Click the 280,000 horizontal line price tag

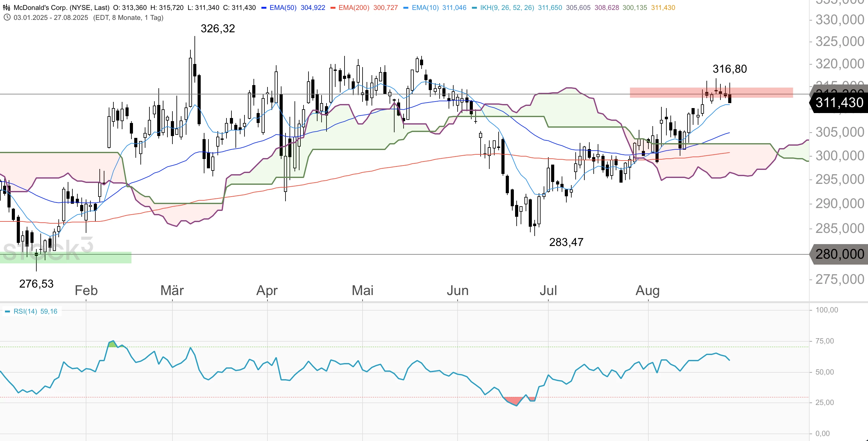coord(839,254)
